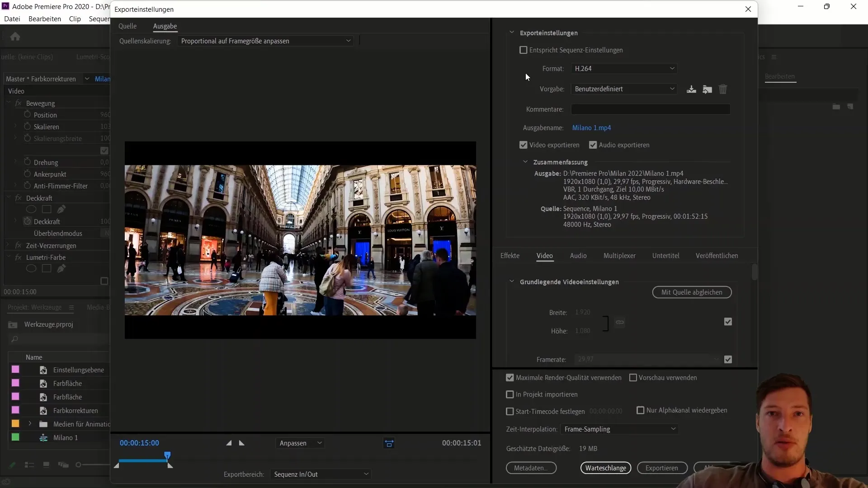
Task: Click the Warteschlange button
Action: click(606, 468)
